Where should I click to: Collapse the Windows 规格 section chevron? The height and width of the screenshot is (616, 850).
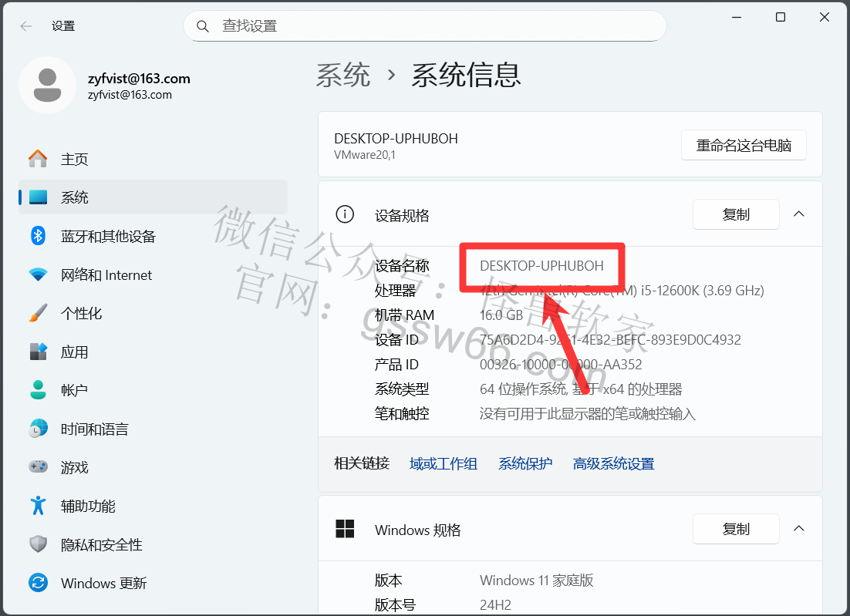point(798,528)
